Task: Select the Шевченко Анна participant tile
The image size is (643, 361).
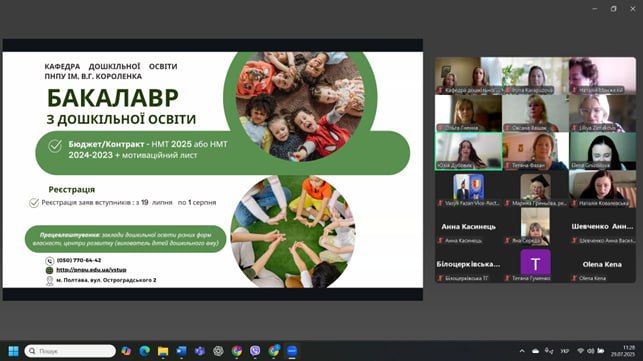Action: point(602,227)
